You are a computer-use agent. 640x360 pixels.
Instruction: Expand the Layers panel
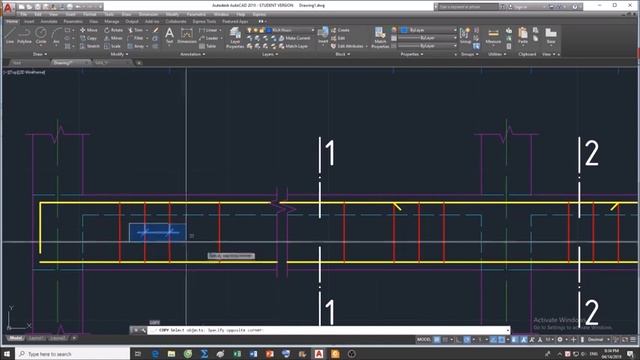coord(269,54)
